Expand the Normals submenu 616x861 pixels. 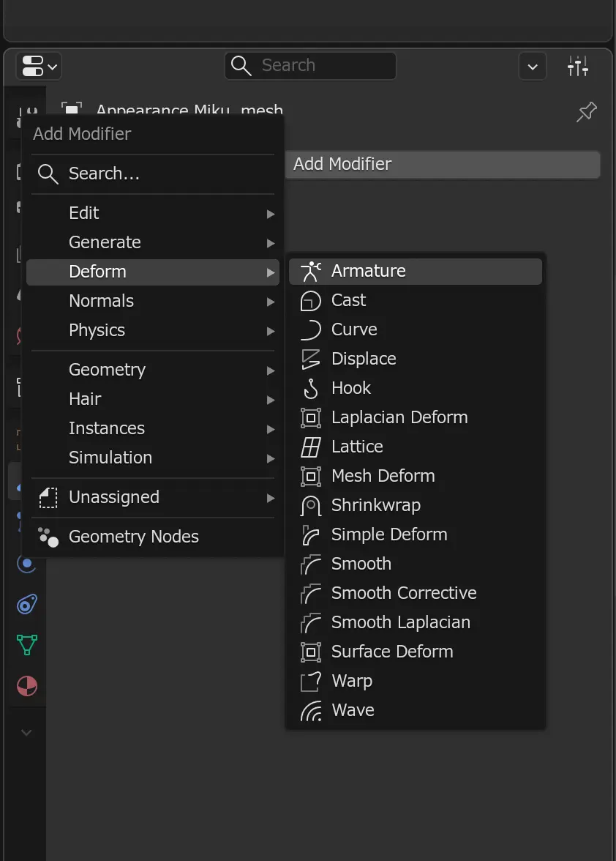pyautogui.click(x=152, y=302)
